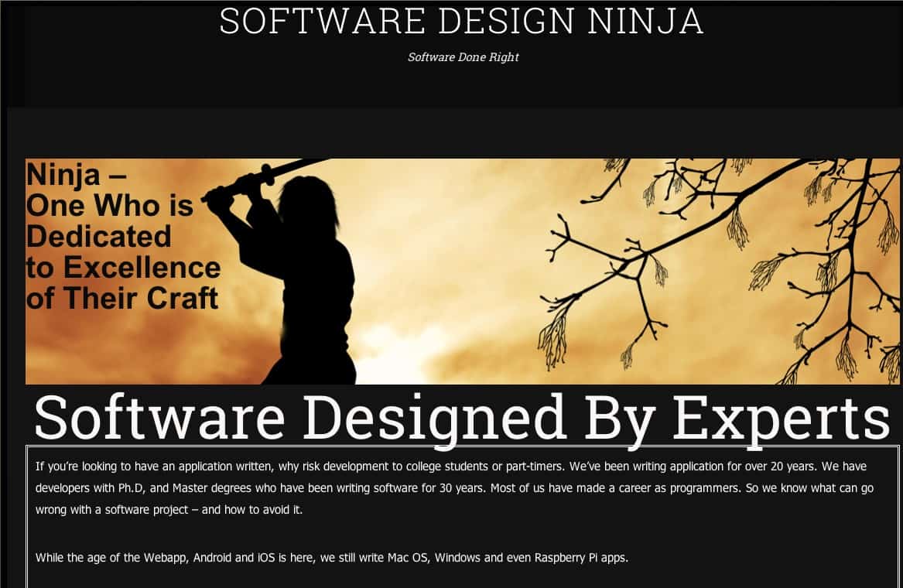Click the "to Excellence" banner line
903x588 pixels.
pos(123,268)
